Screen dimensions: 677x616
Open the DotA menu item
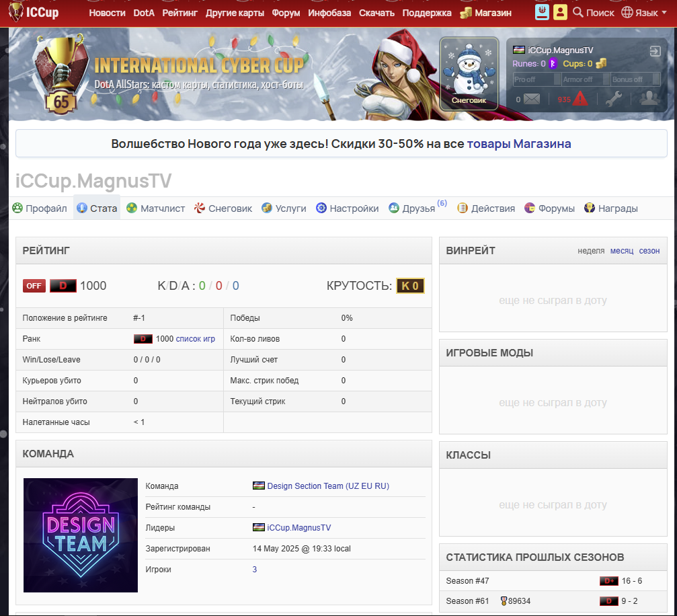point(144,13)
